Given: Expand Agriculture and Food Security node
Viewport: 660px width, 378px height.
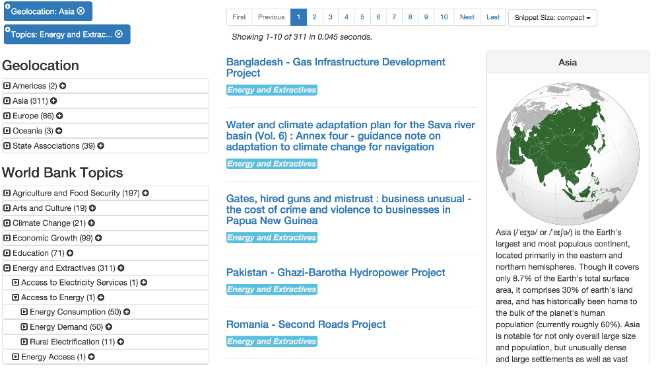Looking at the screenshot, I should (x=7, y=193).
